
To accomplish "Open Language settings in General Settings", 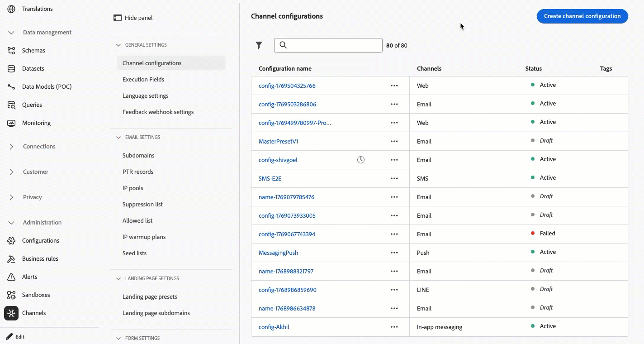I will (x=145, y=96).
